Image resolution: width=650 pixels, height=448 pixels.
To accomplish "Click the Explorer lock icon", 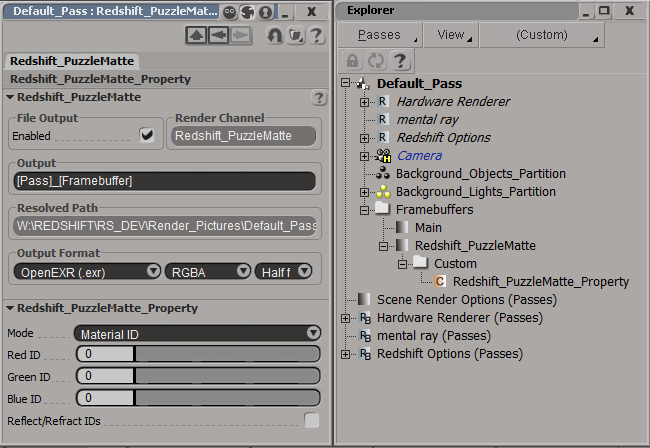I will (x=352, y=61).
